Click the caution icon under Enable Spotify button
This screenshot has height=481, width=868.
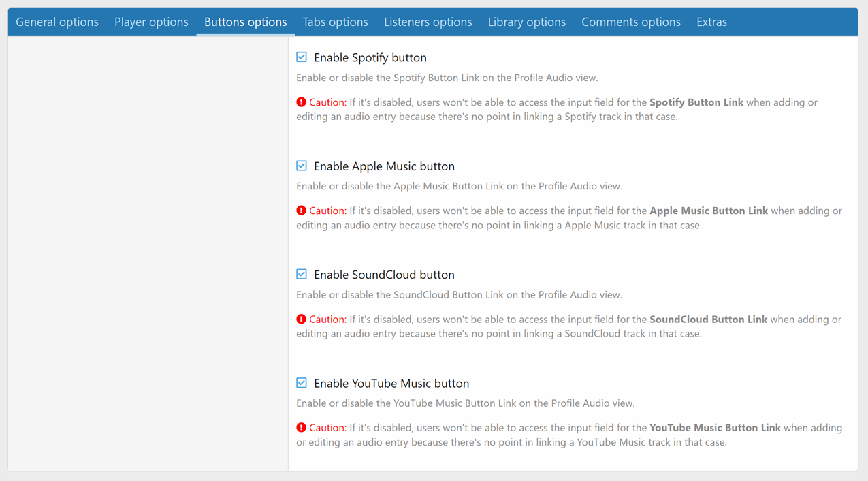point(302,102)
